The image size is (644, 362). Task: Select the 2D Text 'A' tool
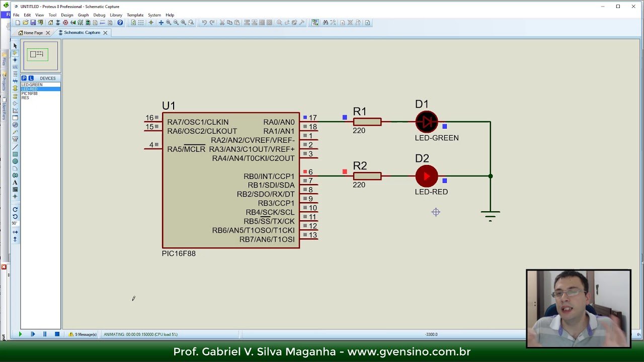(x=15, y=182)
